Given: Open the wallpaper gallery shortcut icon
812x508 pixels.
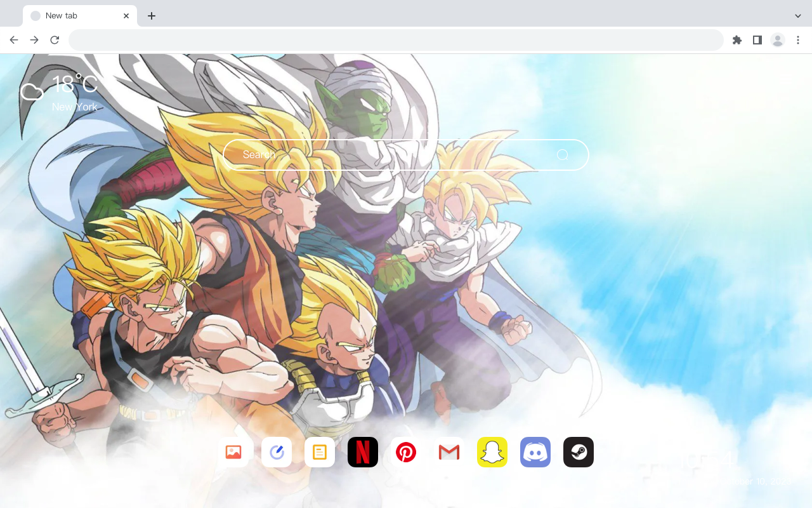Looking at the screenshot, I should click(233, 452).
